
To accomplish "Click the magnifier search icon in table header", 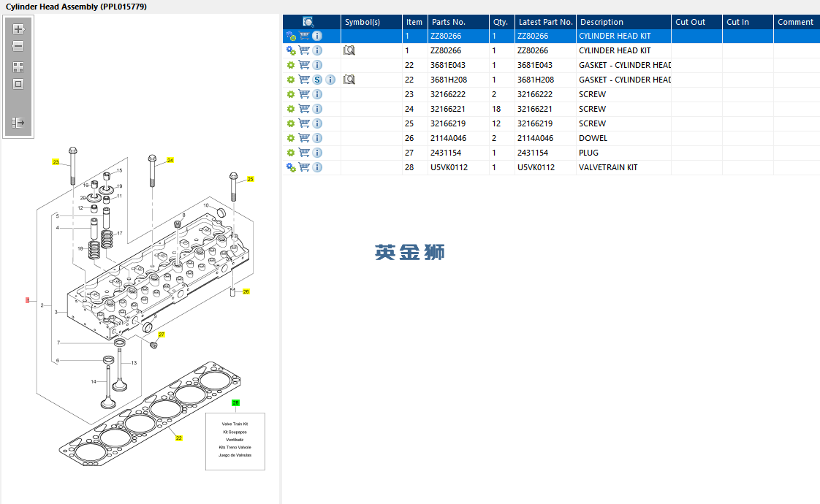I will pos(308,22).
